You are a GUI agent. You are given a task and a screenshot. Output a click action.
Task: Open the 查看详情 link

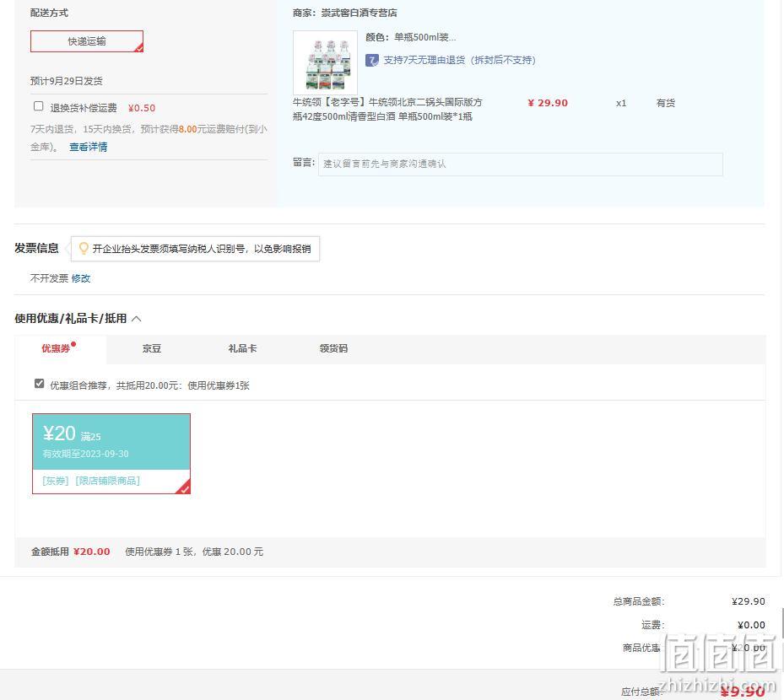(88, 147)
